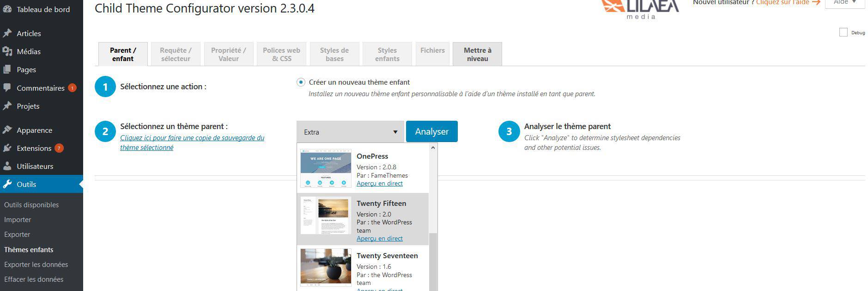Open the Apparence menu item
Screen dimensions: 868x291
pos(42,130)
